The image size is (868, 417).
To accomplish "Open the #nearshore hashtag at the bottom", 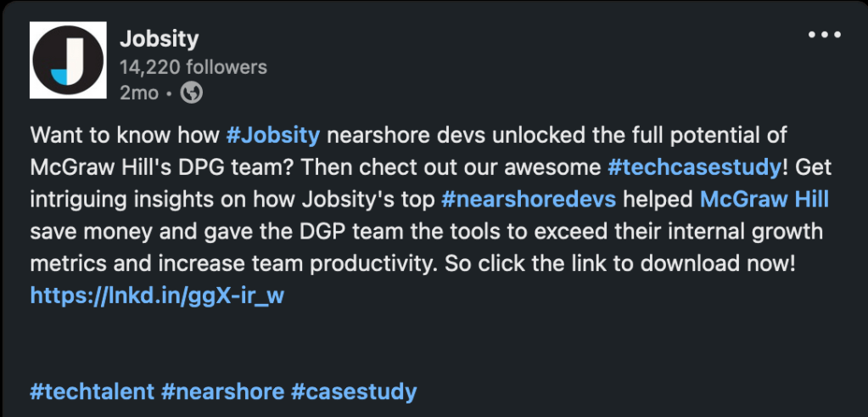I will click(x=222, y=392).
